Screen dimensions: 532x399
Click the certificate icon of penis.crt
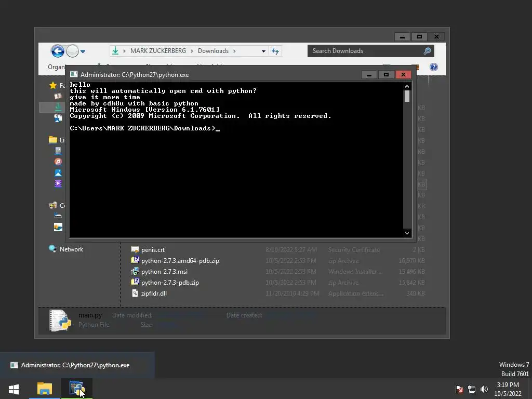click(x=135, y=250)
